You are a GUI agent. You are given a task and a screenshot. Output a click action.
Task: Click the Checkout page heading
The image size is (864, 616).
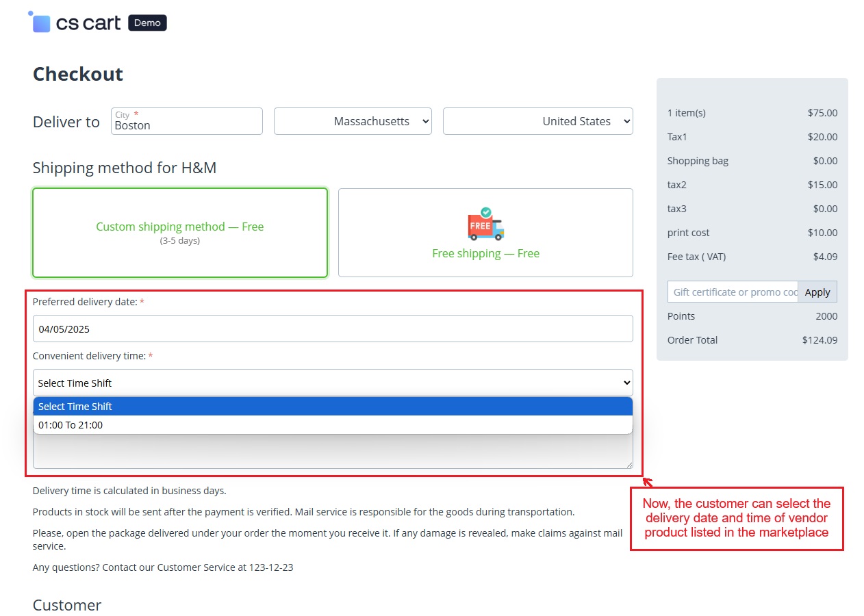78,74
